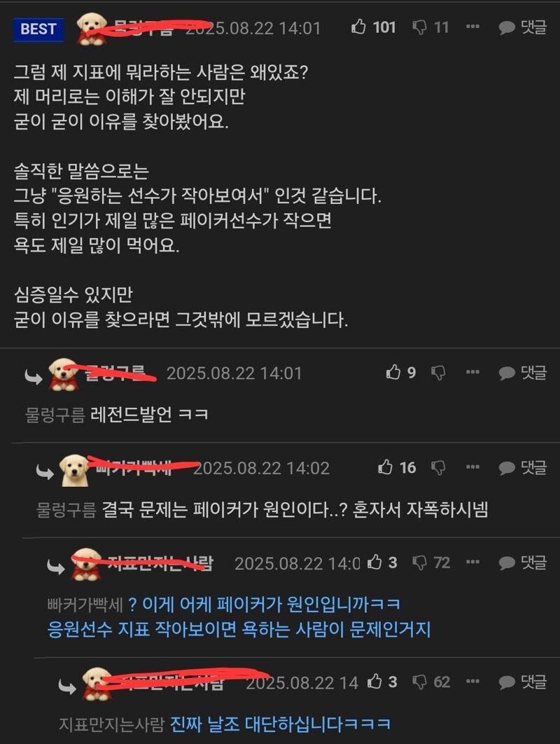Click mention 지표만지는사람 in the last reply
The width and height of the screenshot is (560, 744).
[111, 724]
